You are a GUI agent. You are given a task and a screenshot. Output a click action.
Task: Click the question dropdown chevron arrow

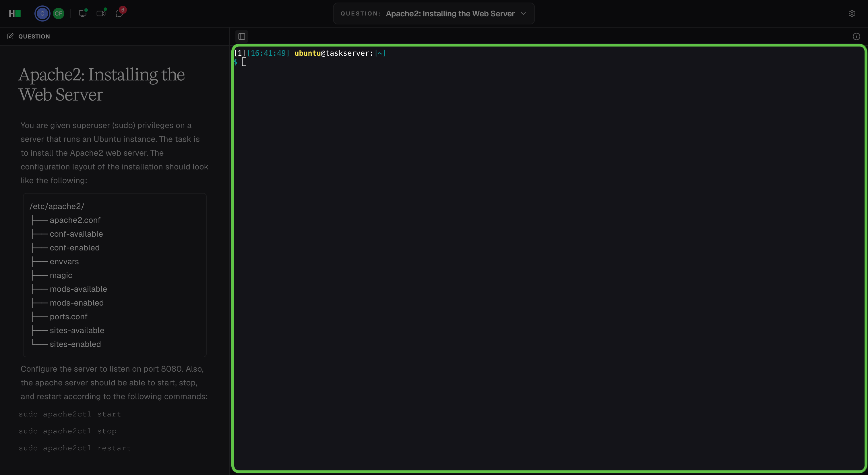click(x=523, y=13)
